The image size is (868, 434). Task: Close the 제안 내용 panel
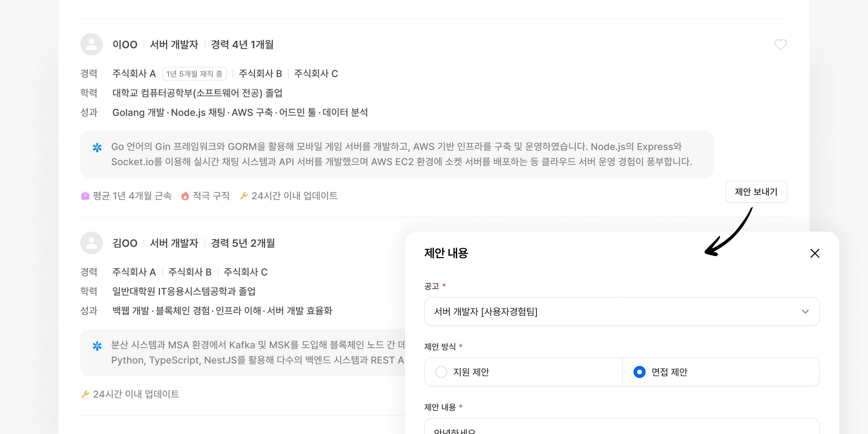(815, 253)
